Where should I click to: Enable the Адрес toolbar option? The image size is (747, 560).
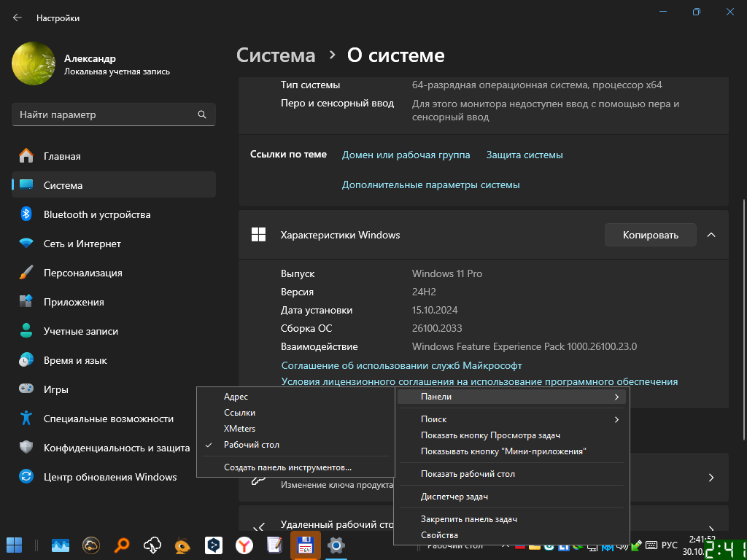pos(236,397)
